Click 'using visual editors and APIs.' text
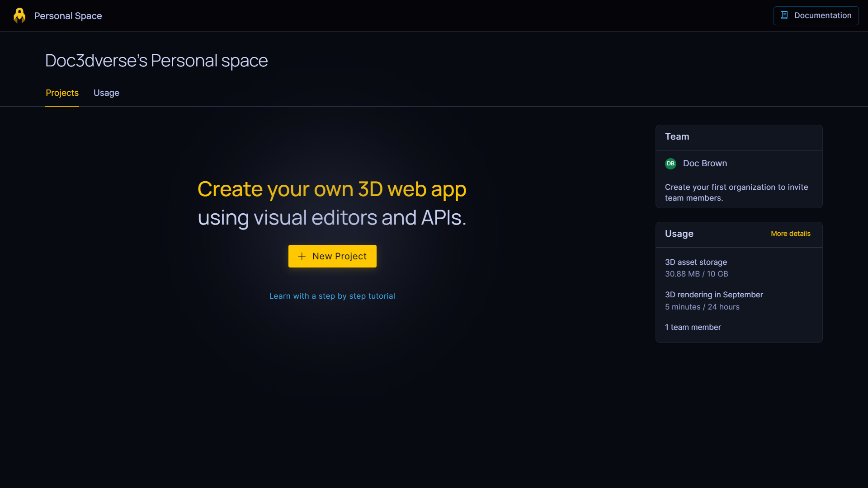868x488 pixels. coord(332,218)
